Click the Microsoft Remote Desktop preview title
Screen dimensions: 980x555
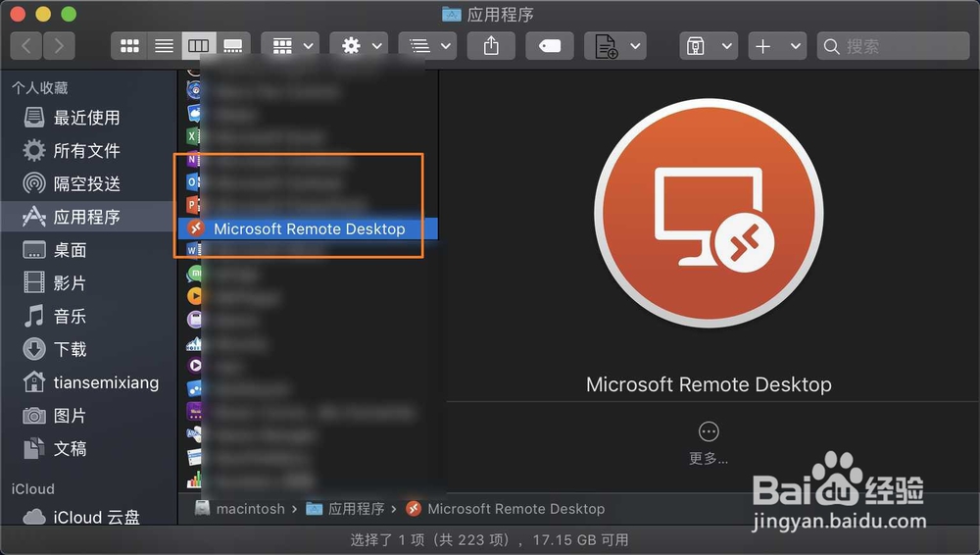coord(709,384)
